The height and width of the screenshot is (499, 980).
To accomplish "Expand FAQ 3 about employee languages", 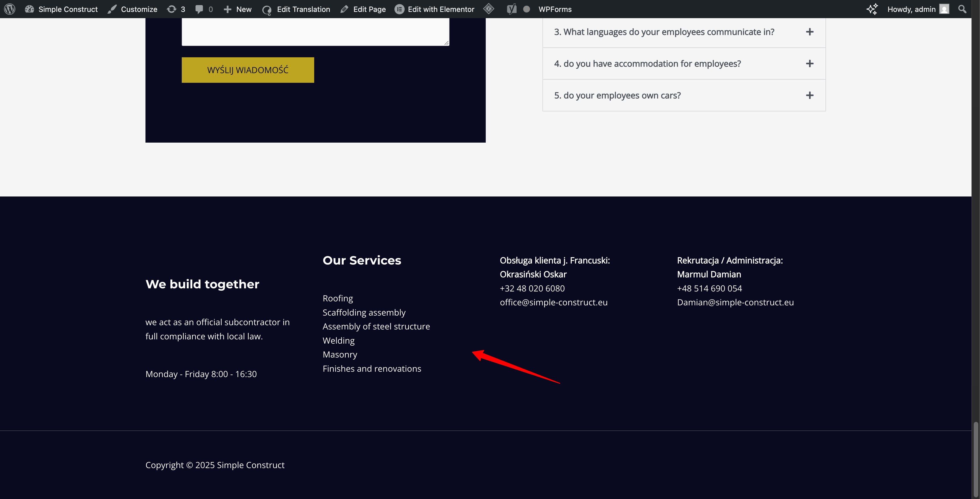I will pyautogui.click(x=684, y=32).
